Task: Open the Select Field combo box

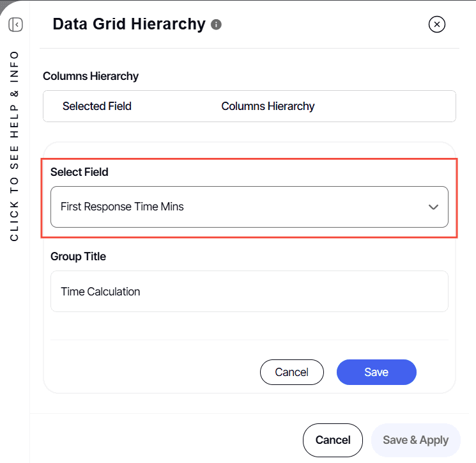Action: coord(249,207)
